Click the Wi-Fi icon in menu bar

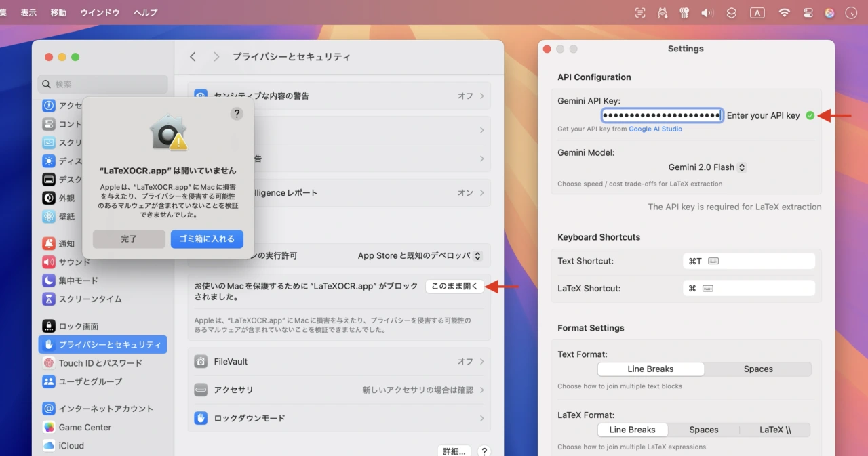(785, 13)
